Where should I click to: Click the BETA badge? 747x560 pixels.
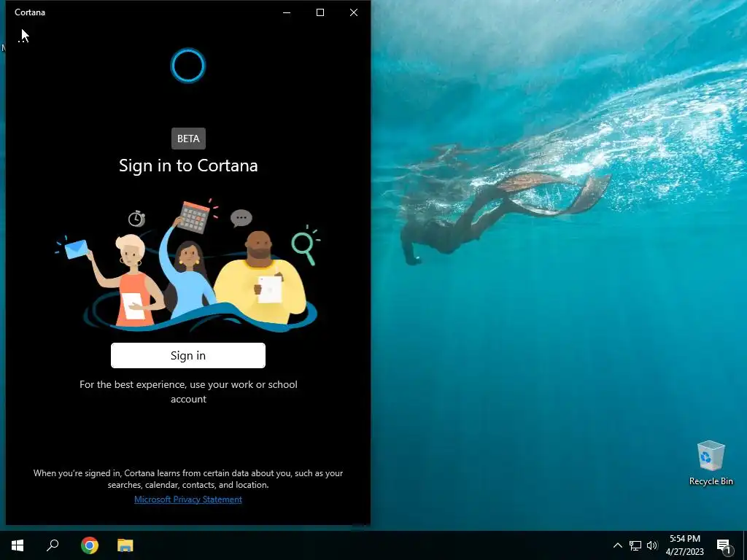point(188,139)
